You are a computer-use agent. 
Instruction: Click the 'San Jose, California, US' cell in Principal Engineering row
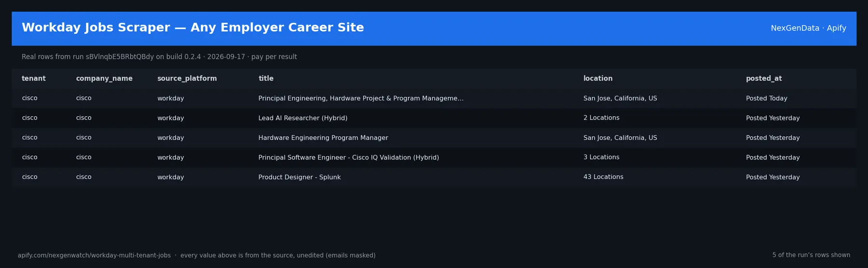pos(620,98)
